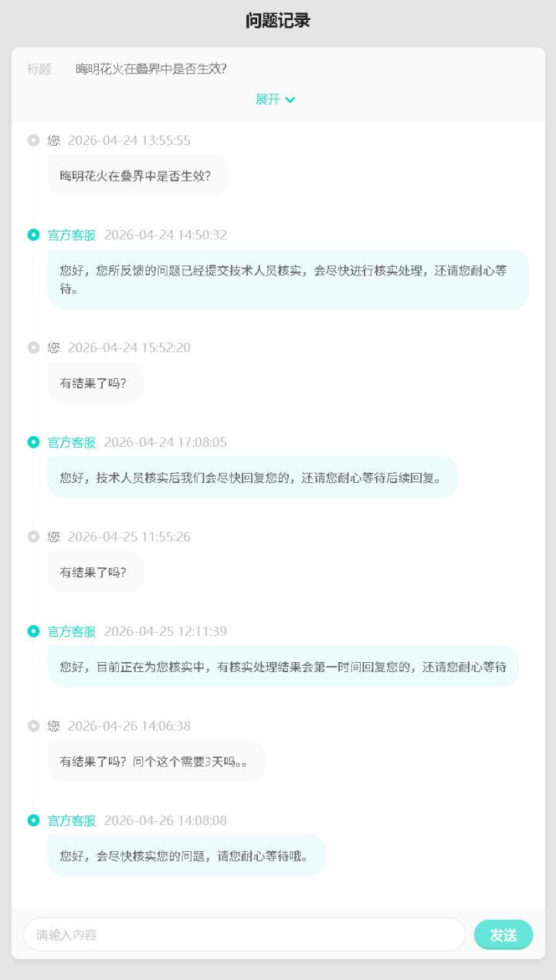Viewport: 556px width, 980px height.
Task: Click the gray marker beside 15:52:20 user message
Action: point(33,347)
